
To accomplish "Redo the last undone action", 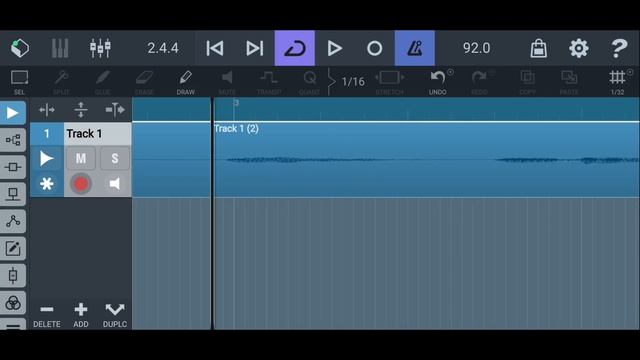I will pyautogui.click(x=479, y=82).
